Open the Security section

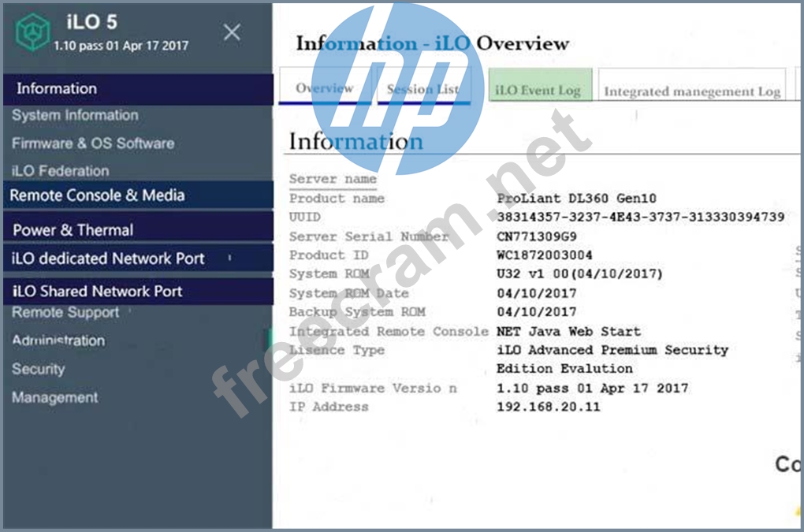[x=38, y=369]
